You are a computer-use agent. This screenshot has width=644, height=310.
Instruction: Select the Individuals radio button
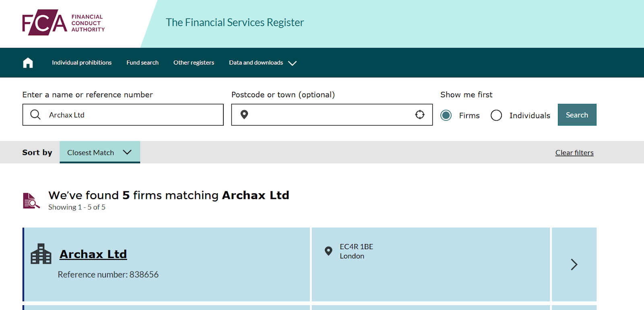click(x=496, y=116)
